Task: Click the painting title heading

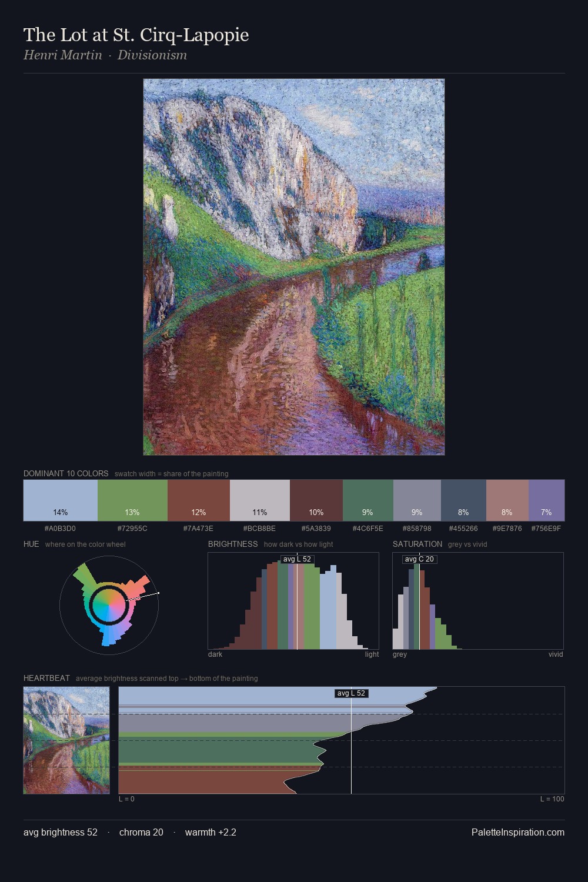Action: (136, 35)
